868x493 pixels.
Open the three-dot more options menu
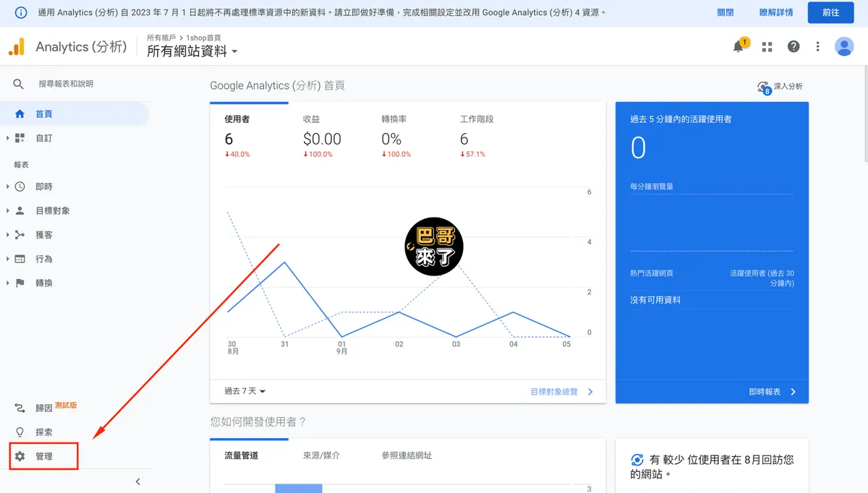tap(818, 47)
